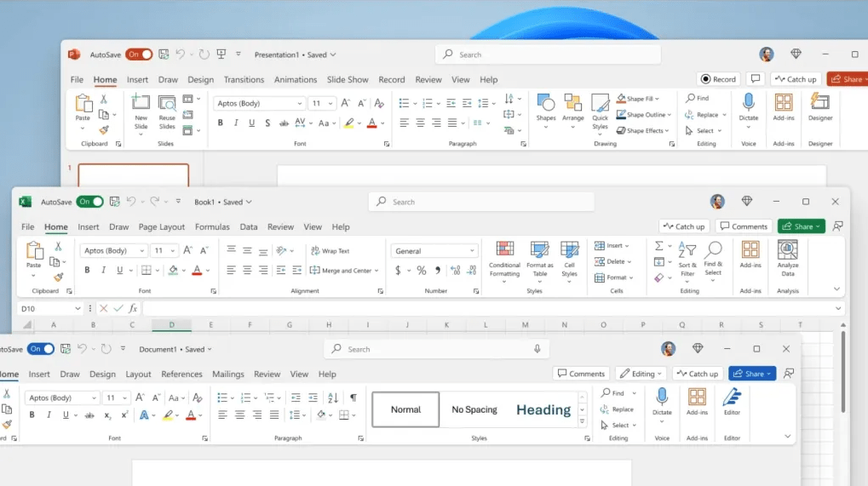Click fill color bucket in Excel
The height and width of the screenshot is (486, 868).
tap(173, 271)
